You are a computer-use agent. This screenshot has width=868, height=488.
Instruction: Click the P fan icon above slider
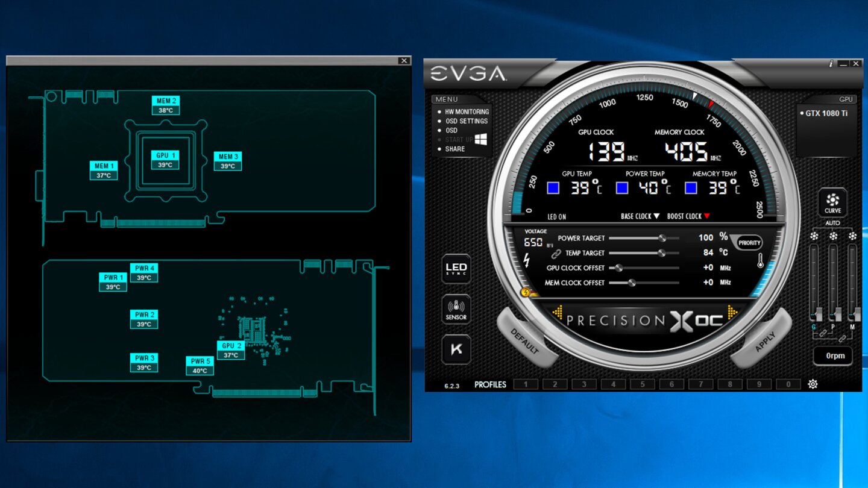tap(833, 237)
